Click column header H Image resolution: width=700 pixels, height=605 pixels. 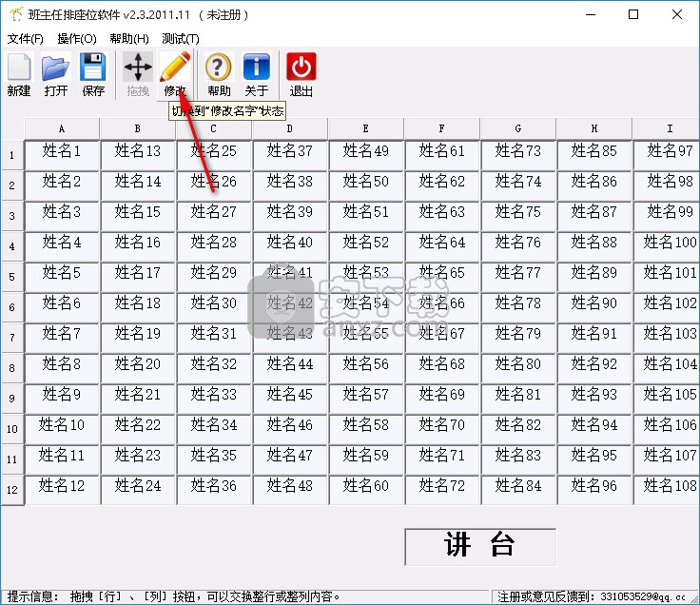point(594,129)
